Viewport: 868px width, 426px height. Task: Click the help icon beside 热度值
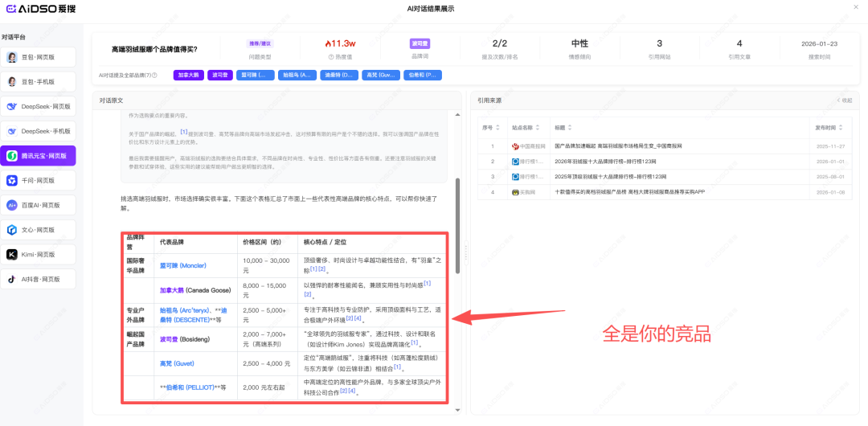click(x=331, y=57)
